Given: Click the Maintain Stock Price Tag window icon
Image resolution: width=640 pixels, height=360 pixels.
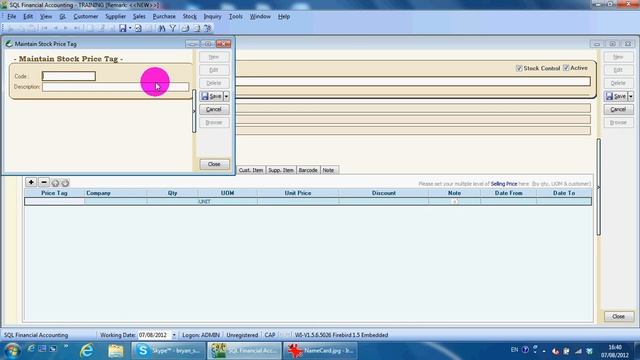Looking at the screenshot, I should (9, 44).
